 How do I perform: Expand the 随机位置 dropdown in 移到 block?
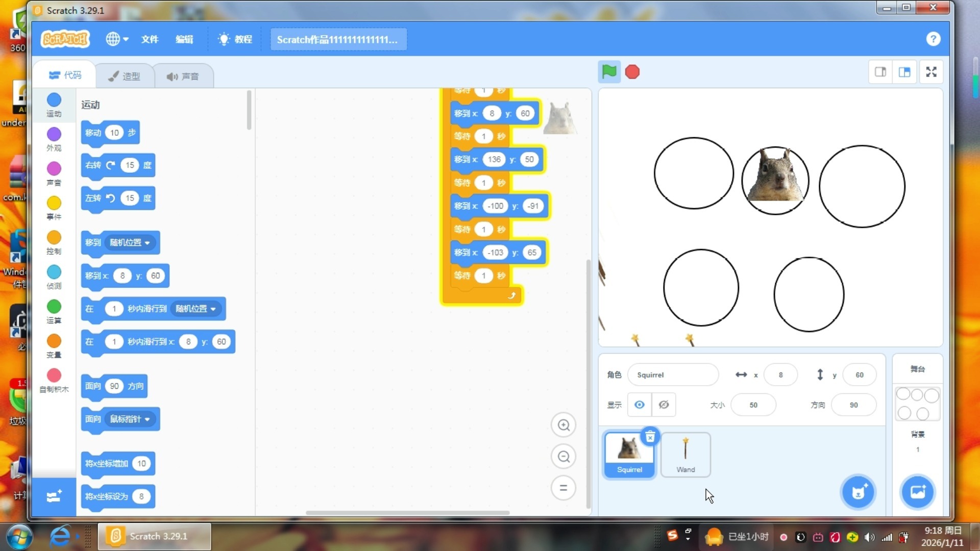pyautogui.click(x=130, y=242)
